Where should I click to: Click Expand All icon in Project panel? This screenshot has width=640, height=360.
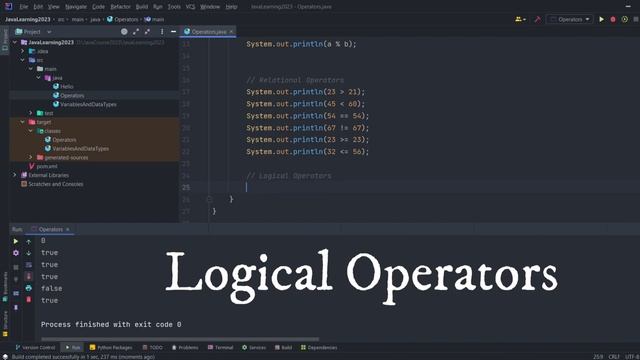(x=136, y=31)
